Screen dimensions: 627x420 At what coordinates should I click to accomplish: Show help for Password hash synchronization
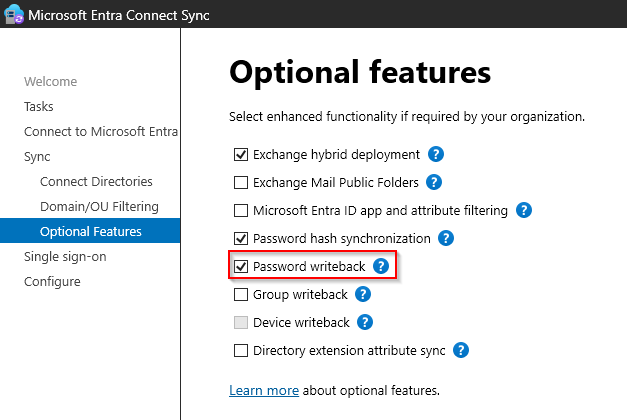coord(446,239)
